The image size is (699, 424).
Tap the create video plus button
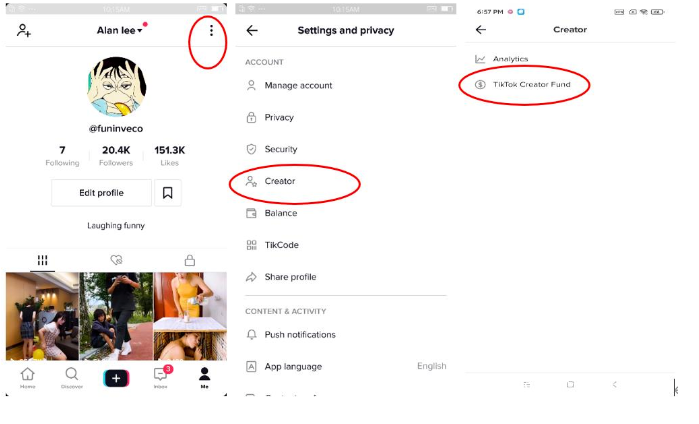tap(116, 378)
